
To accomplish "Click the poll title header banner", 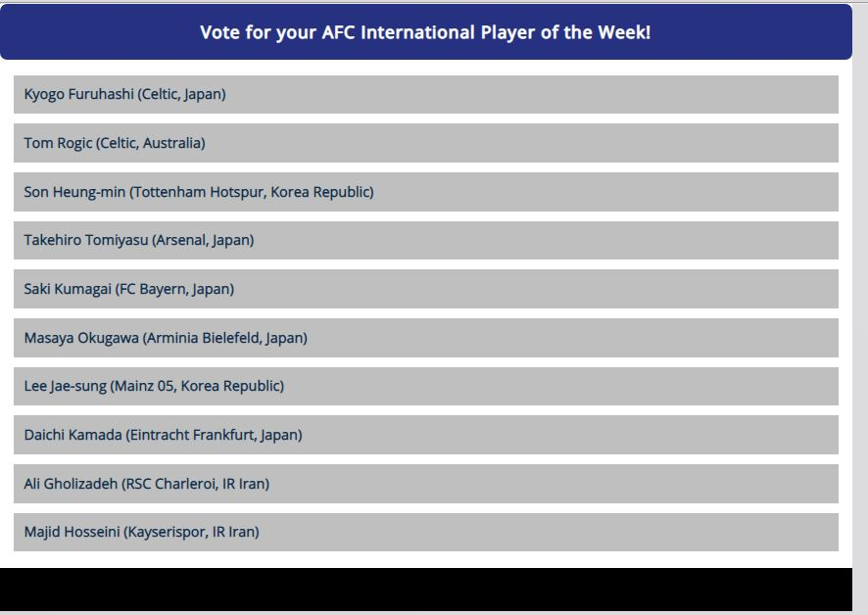I will tap(425, 32).
